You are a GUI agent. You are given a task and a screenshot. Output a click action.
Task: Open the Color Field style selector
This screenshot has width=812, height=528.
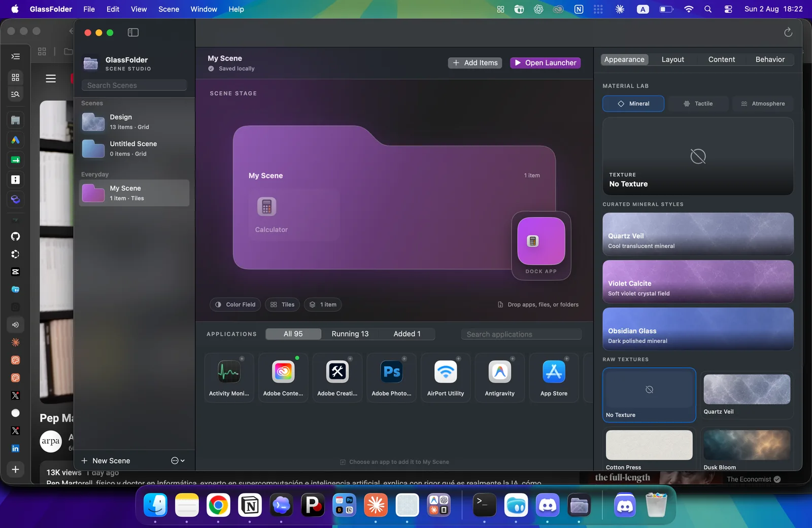[x=235, y=305]
